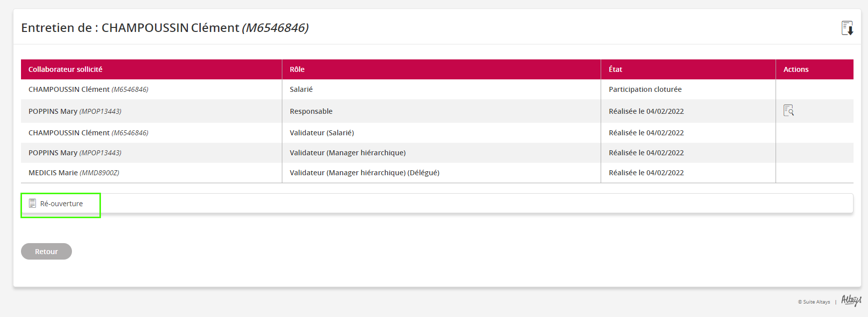Screen dimensions: 868x317
Task: Select the MEDICIS Marie collaborator name
Action: [53, 173]
